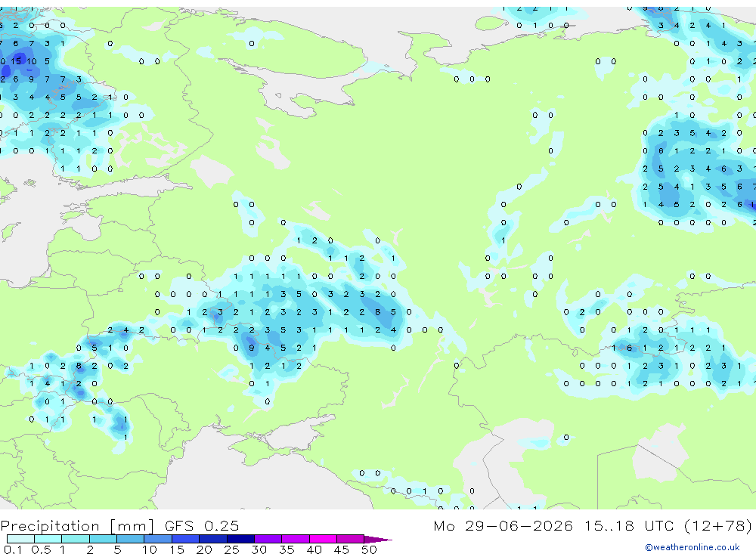Select the 40–45 mm magenta legend swatch

point(323,539)
